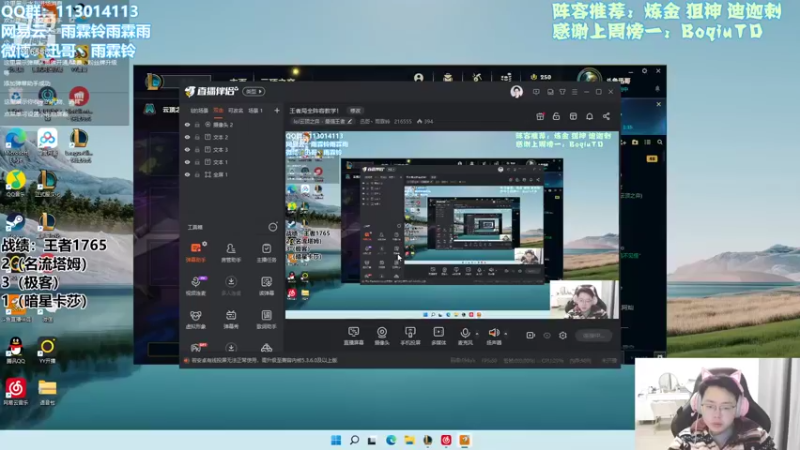Click the 修改 button beside stream title
Image resolution: width=800 pixels, height=450 pixels.
pos(355,111)
